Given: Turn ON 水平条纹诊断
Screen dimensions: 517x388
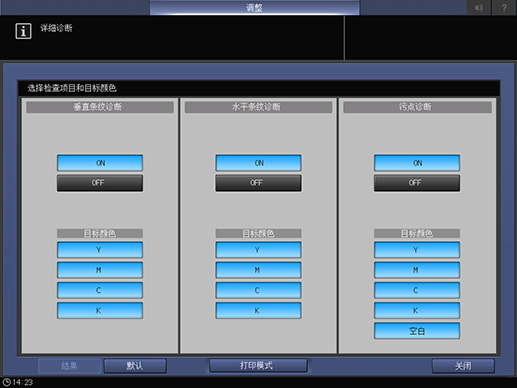Looking at the screenshot, I should [x=258, y=163].
